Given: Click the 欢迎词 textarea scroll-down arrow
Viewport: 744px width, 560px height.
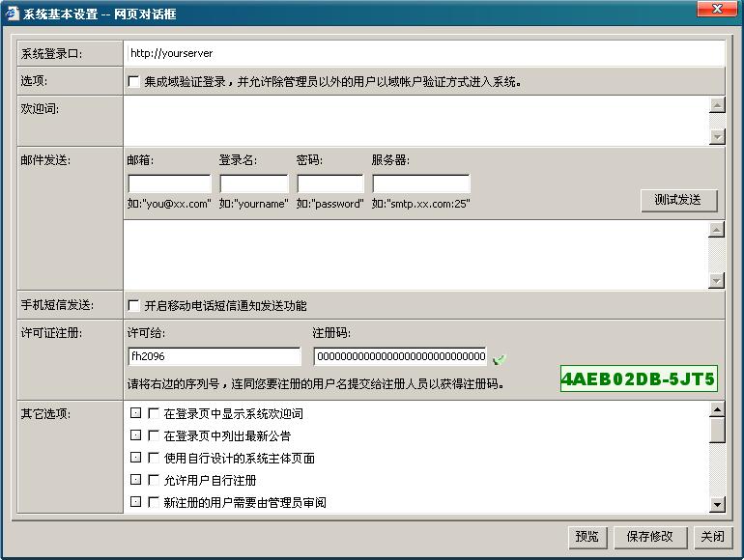Looking at the screenshot, I should 716,137.
